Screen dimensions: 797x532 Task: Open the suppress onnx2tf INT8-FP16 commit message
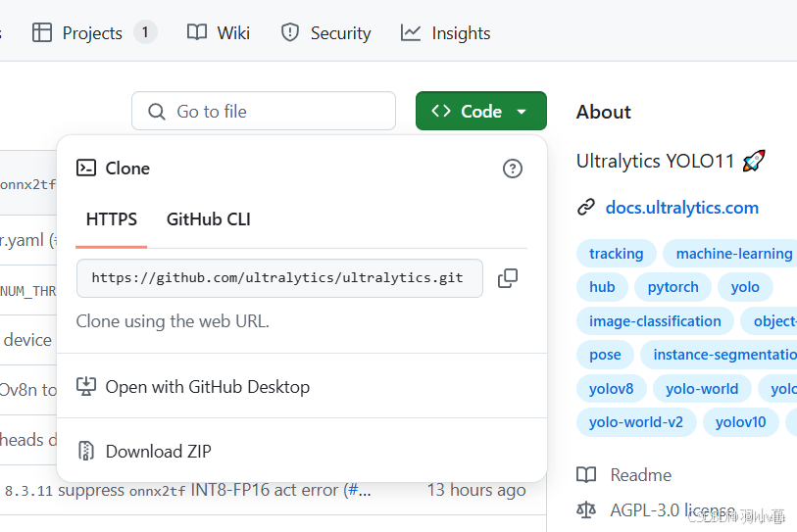187,490
